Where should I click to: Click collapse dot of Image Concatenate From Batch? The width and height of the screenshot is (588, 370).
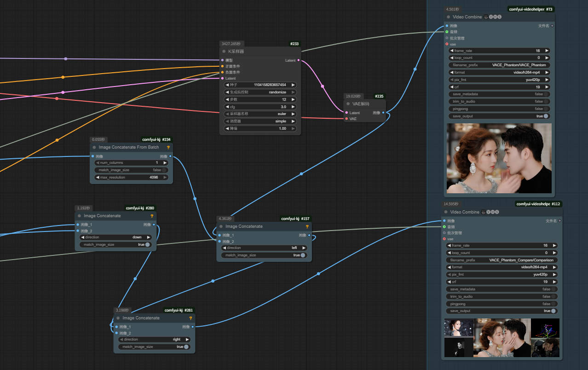[x=94, y=147]
